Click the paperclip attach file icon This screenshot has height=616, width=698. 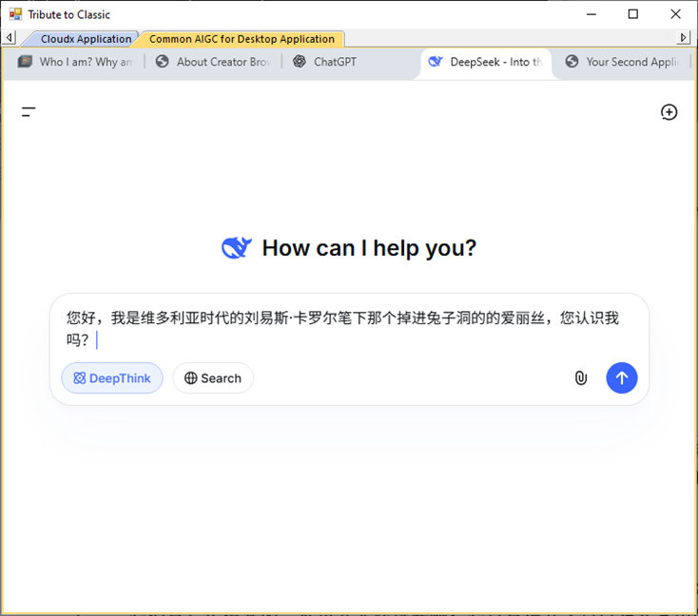pos(581,378)
